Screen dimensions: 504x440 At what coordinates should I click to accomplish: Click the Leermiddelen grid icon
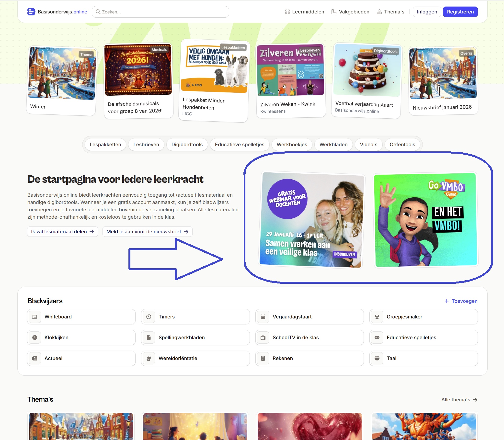click(287, 12)
